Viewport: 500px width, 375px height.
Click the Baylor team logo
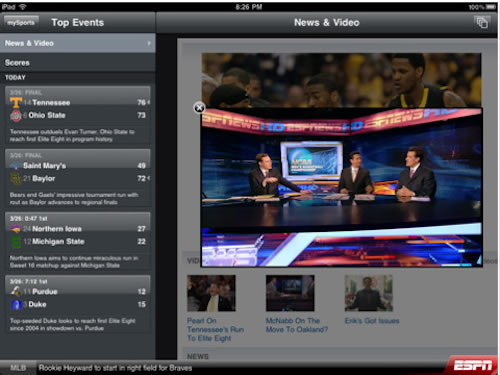(x=16, y=179)
